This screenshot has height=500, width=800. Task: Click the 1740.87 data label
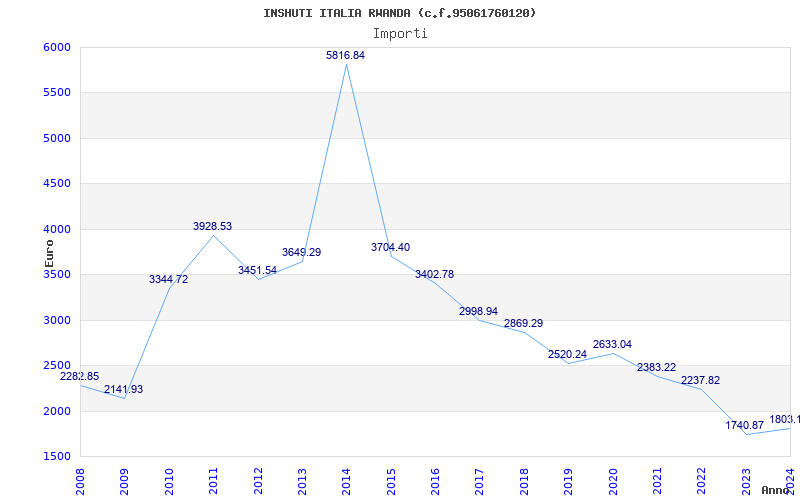tap(745, 425)
